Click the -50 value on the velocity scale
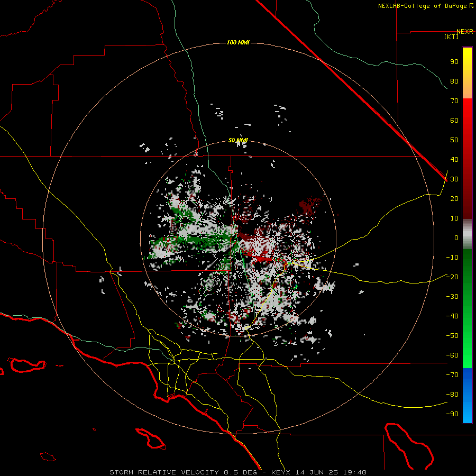This screenshot has height=476, width=476. click(452, 336)
